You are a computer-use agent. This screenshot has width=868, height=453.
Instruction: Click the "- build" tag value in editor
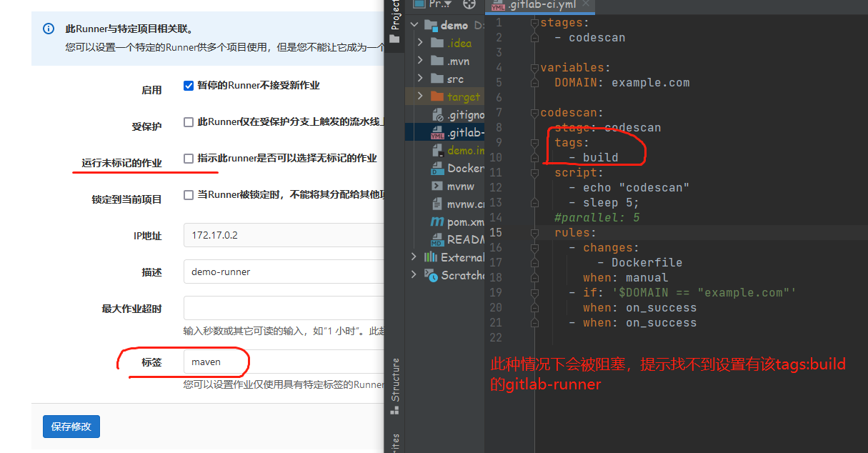pos(594,158)
